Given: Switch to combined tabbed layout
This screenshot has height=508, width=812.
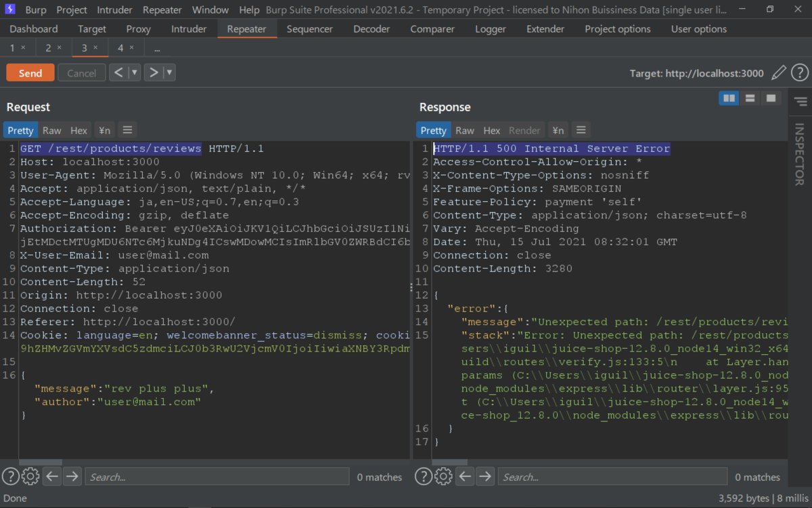Looking at the screenshot, I should click(771, 98).
